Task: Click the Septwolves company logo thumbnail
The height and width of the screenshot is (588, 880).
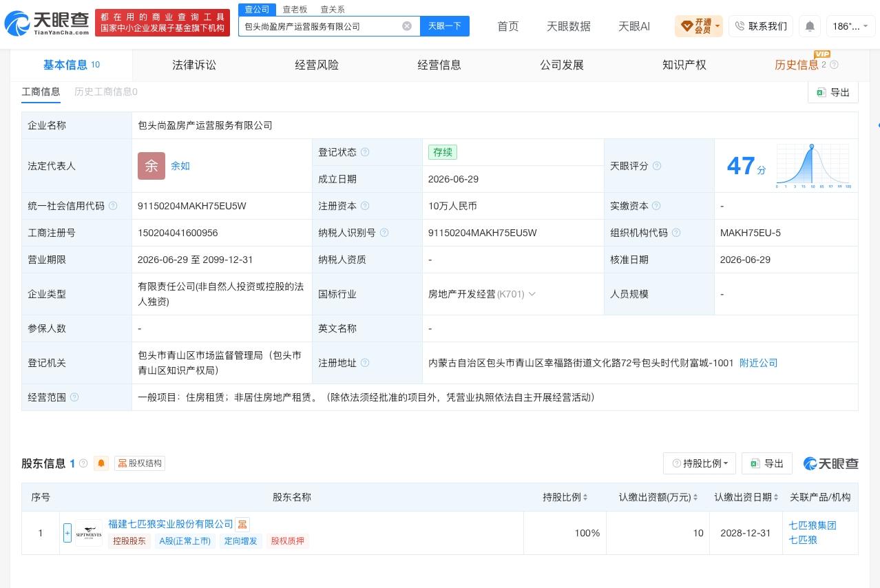Action: [89, 533]
